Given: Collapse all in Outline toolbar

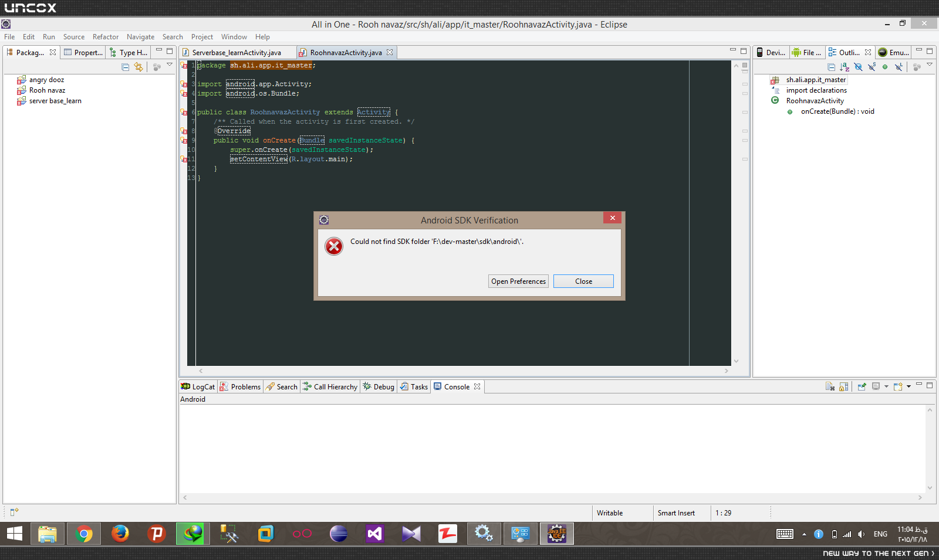Looking at the screenshot, I should pos(831,67).
